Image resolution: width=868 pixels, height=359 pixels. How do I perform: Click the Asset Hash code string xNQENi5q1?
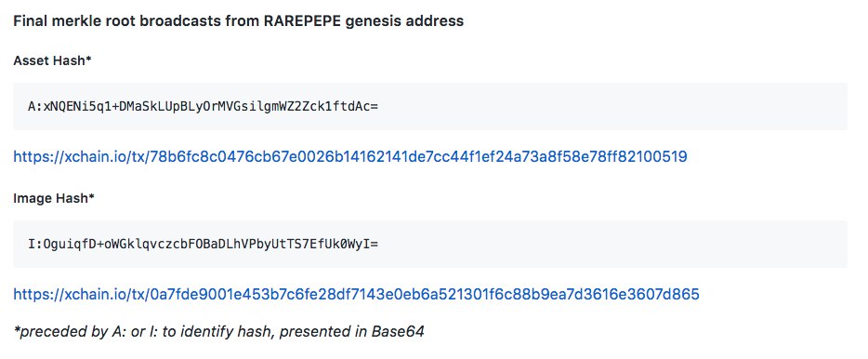tap(203, 106)
